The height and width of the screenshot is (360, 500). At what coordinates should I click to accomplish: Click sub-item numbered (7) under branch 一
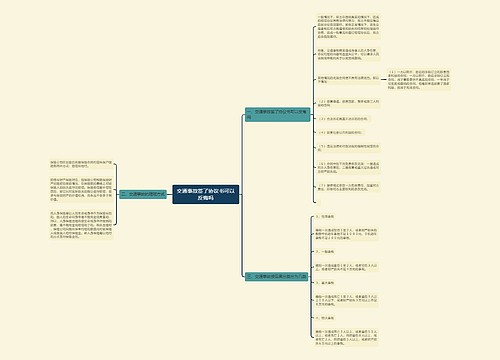click(x=348, y=187)
